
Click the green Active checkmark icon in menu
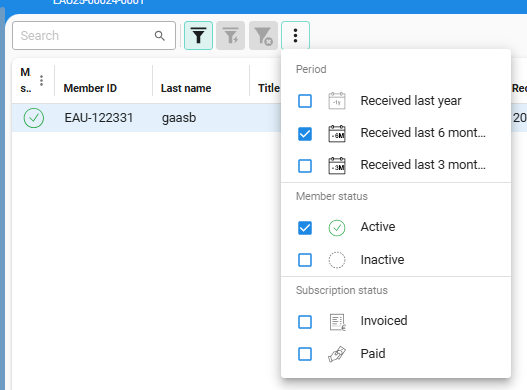(x=337, y=228)
